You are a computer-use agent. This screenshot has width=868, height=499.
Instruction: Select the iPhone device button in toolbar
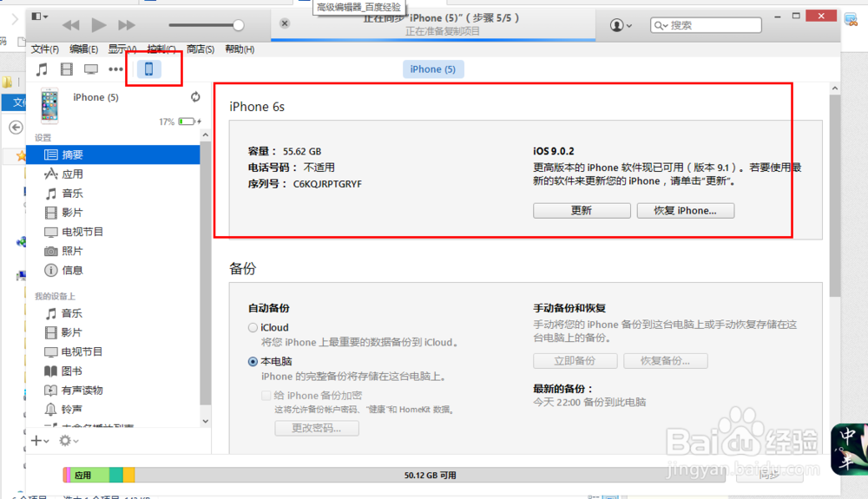(149, 69)
